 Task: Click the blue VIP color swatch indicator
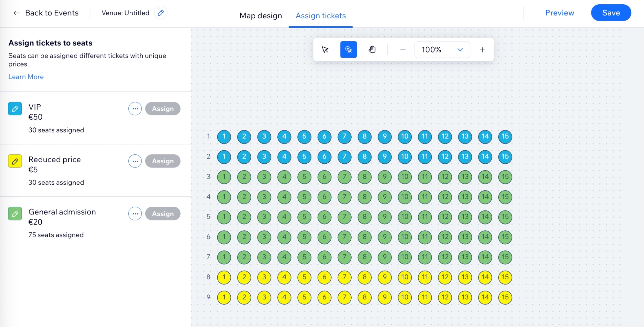(15, 109)
